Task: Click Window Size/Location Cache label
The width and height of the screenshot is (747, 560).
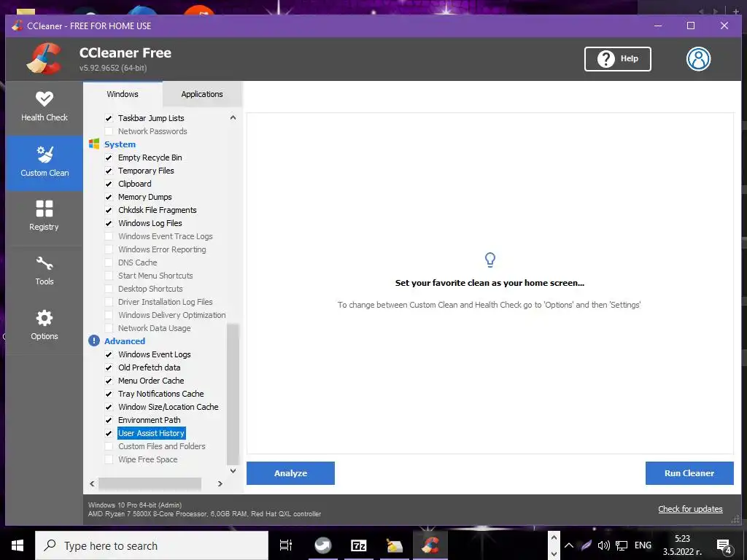Action: [x=169, y=407]
